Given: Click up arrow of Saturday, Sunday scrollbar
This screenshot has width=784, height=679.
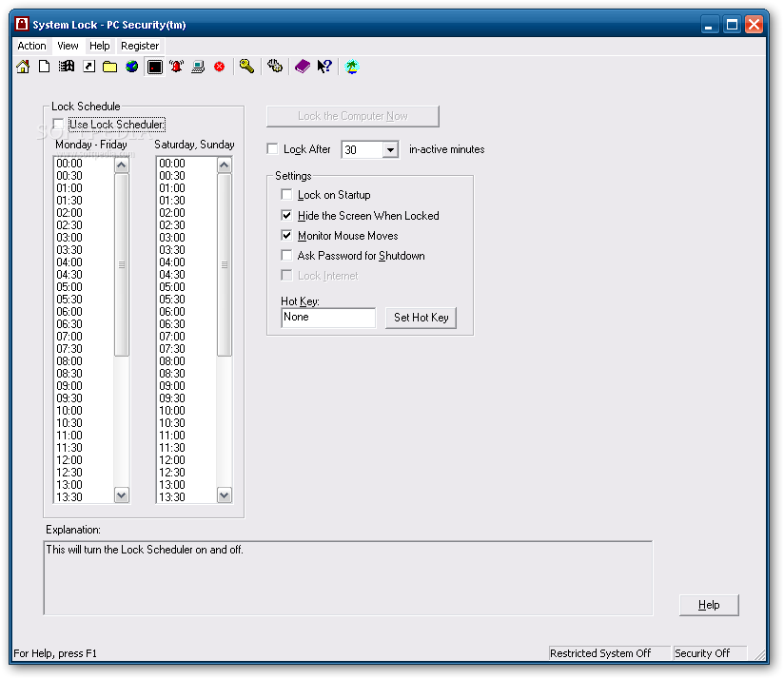Looking at the screenshot, I should 225,165.
